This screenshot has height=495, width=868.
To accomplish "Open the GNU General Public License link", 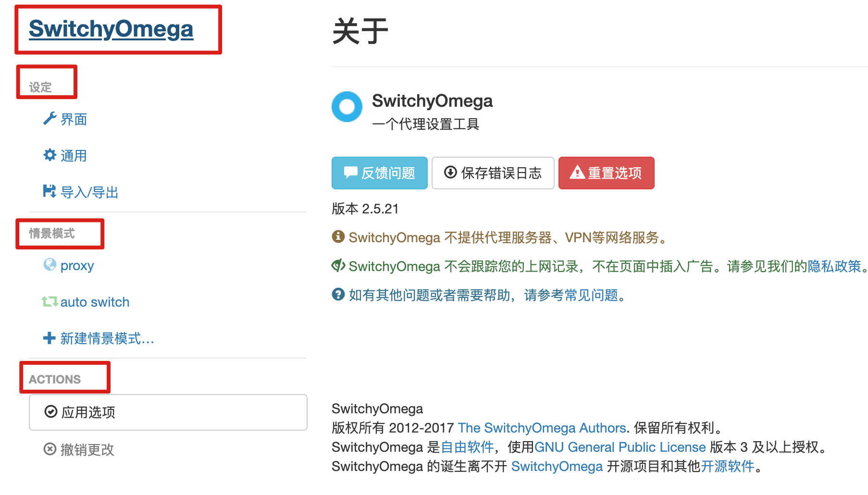I will pos(620,447).
